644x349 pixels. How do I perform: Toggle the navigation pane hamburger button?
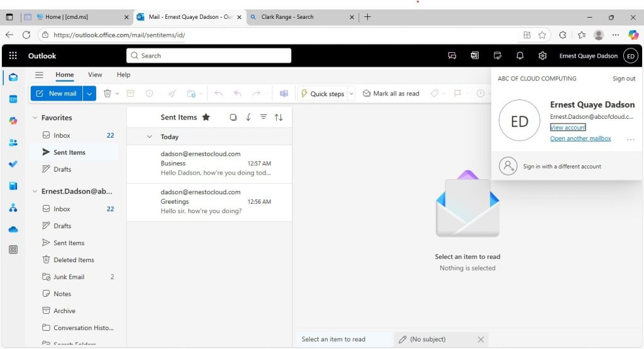pos(39,75)
